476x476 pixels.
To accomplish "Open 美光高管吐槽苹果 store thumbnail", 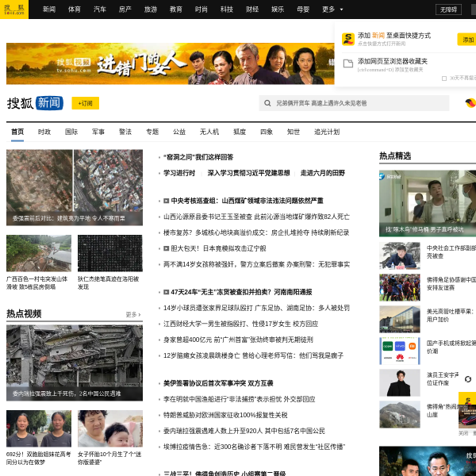I will coord(400,320).
